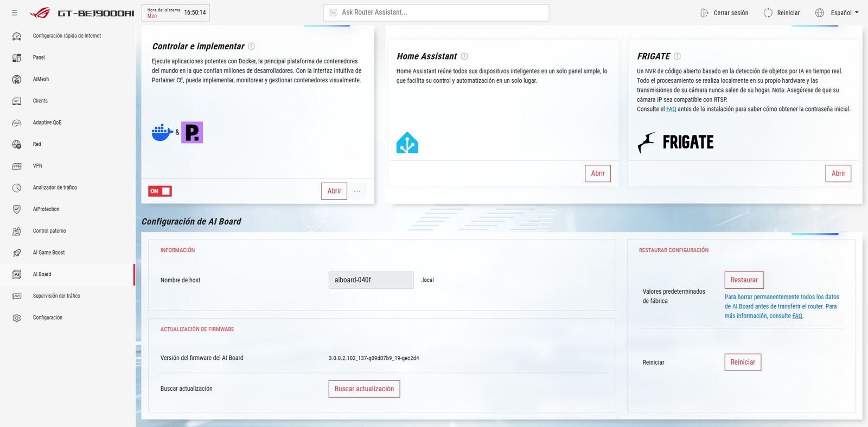Open FAQ link in FRIGATE description
Viewport: 868px width, 427px height.
click(x=671, y=109)
